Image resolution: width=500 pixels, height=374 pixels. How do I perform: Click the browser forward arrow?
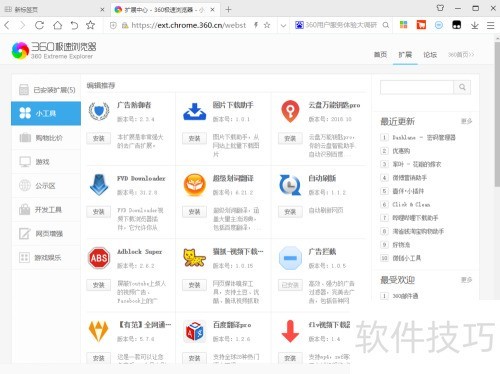[22, 25]
